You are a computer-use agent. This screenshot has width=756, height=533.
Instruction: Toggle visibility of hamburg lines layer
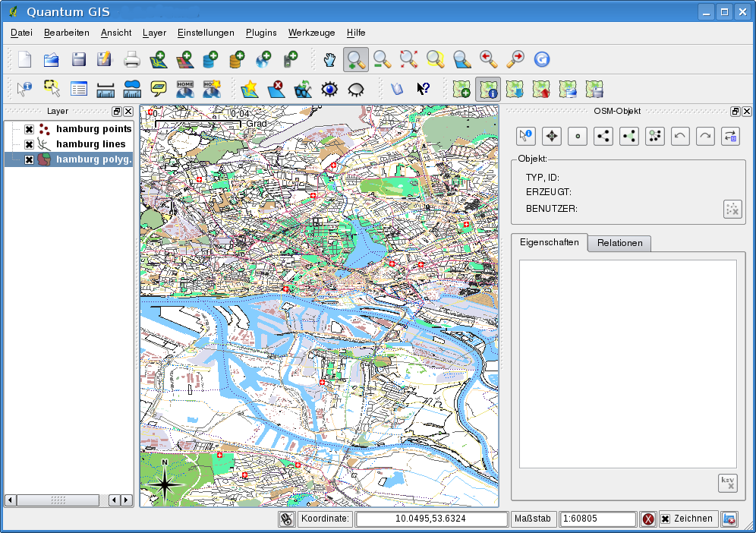(x=29, y=144)
